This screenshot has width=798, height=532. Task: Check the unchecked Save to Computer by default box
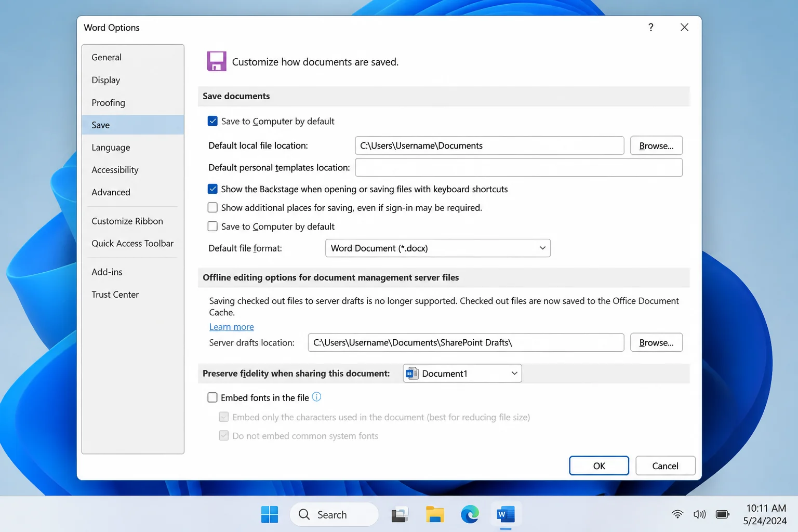(x=212, y=227)
